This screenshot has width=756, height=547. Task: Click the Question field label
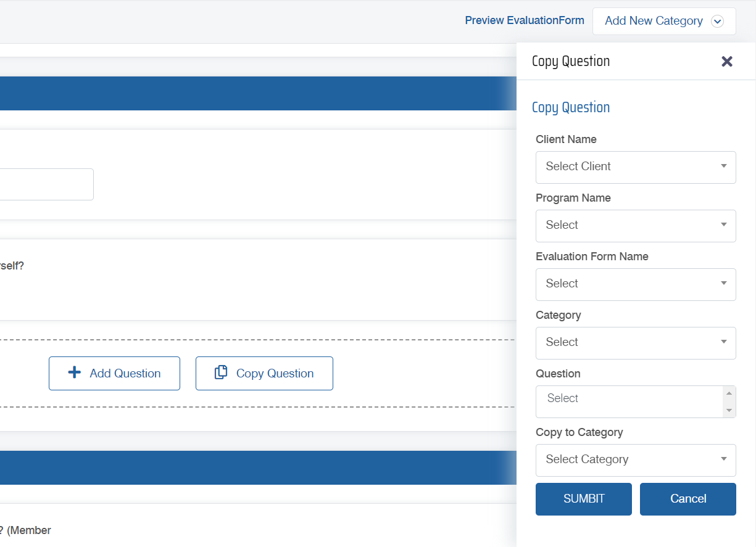coord(558,374)
